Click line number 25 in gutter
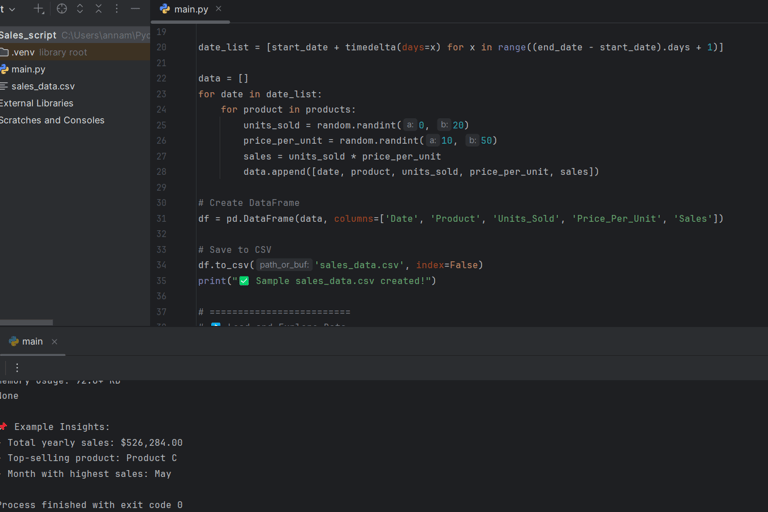 (161, 125)
